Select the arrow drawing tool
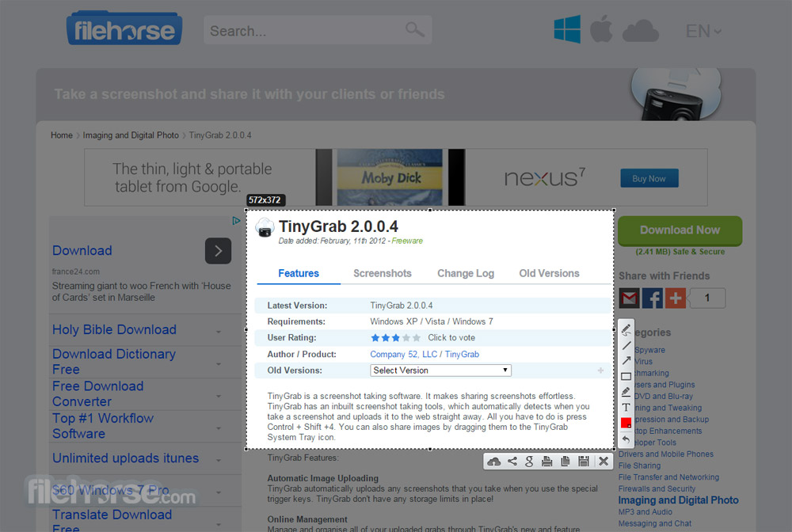The width and height of the screenshot is (792, 532). click(x=626, y=361)
